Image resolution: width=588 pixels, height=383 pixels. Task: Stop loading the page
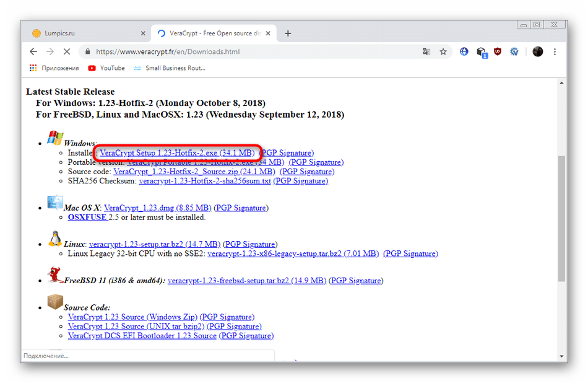point(67,52)
